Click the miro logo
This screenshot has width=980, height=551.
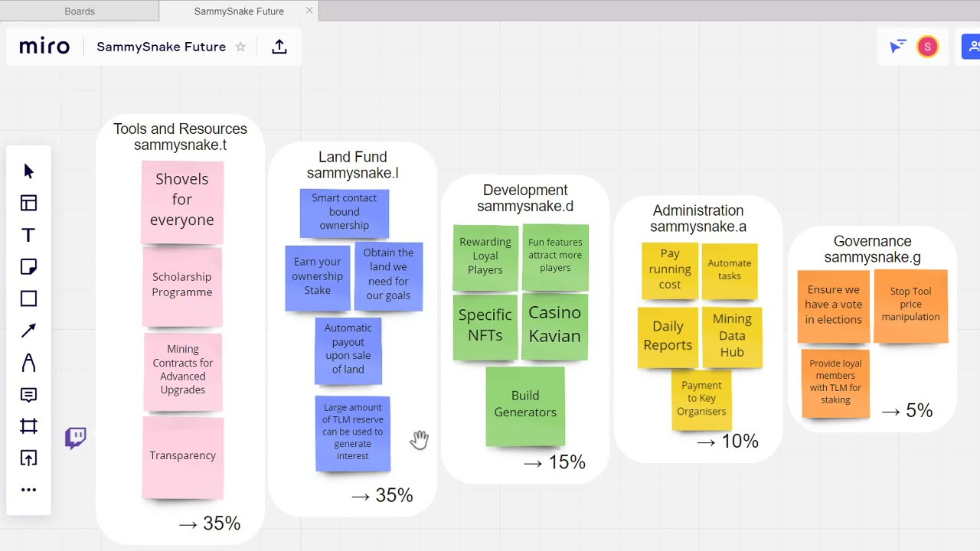tap(44, 46)
